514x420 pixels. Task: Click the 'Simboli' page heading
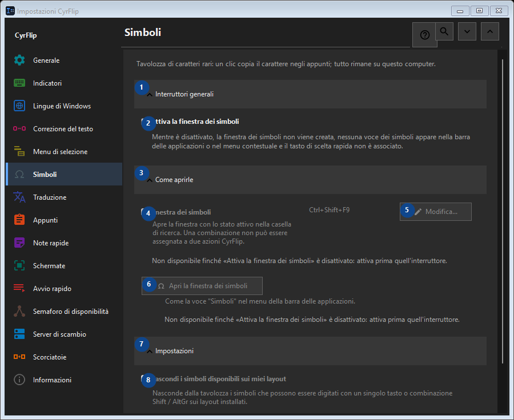click(x=143, y=33)
